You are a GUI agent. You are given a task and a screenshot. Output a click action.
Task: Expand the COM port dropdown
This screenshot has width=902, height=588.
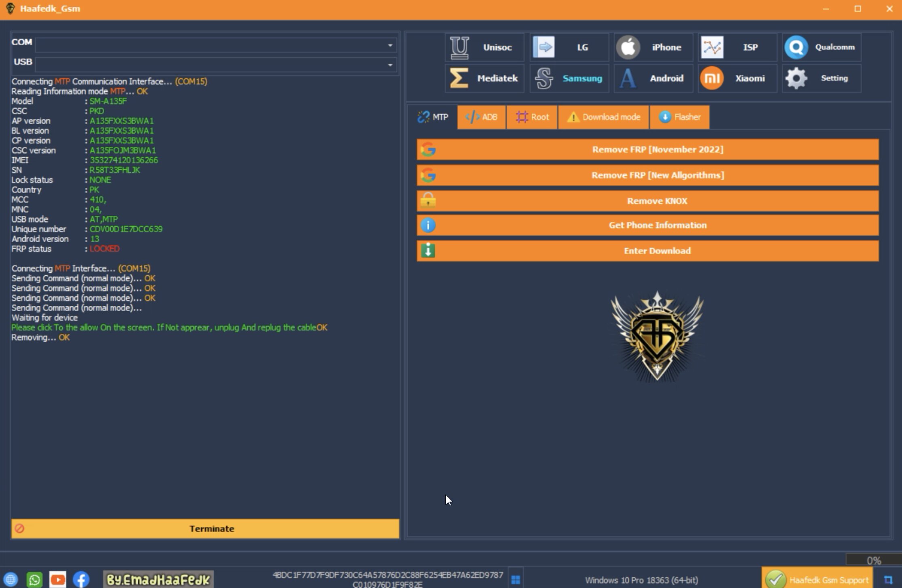(x=390, y=45)
